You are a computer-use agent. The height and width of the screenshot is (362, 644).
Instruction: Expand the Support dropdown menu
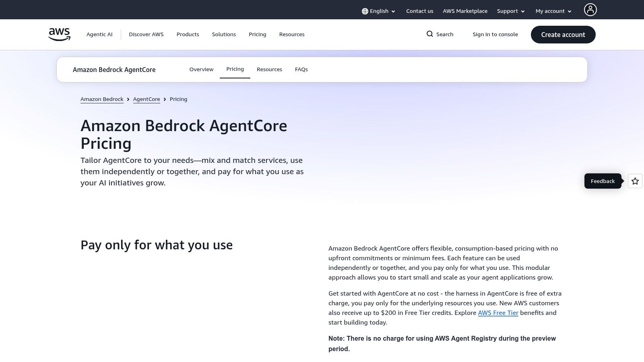pyautogui.click(x=511, y=11)
